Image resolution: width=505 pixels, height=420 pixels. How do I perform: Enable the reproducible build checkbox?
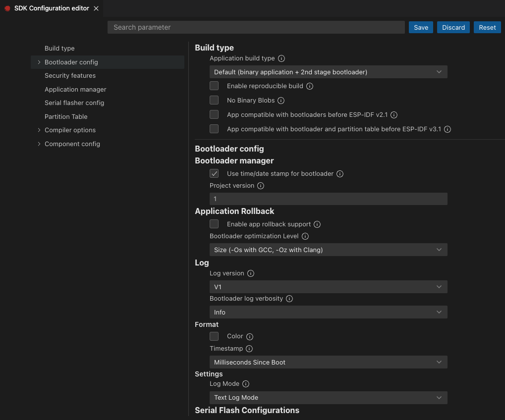click(214, 86)
